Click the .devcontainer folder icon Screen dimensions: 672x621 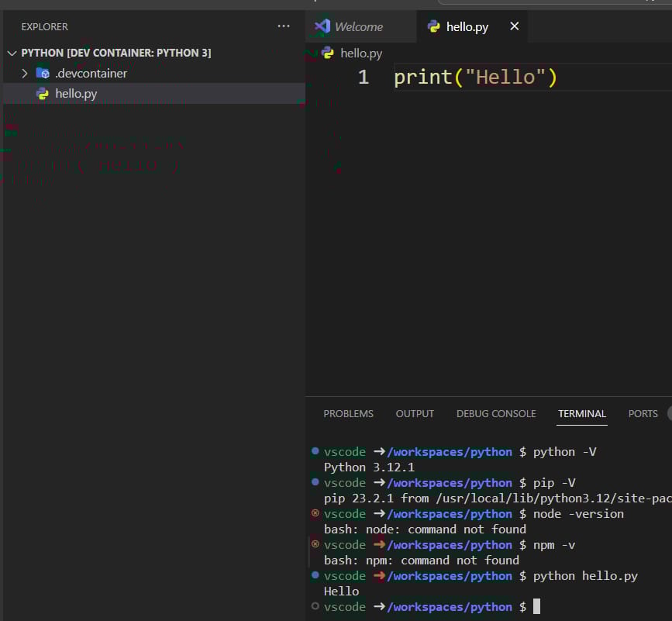pos(43,73)
